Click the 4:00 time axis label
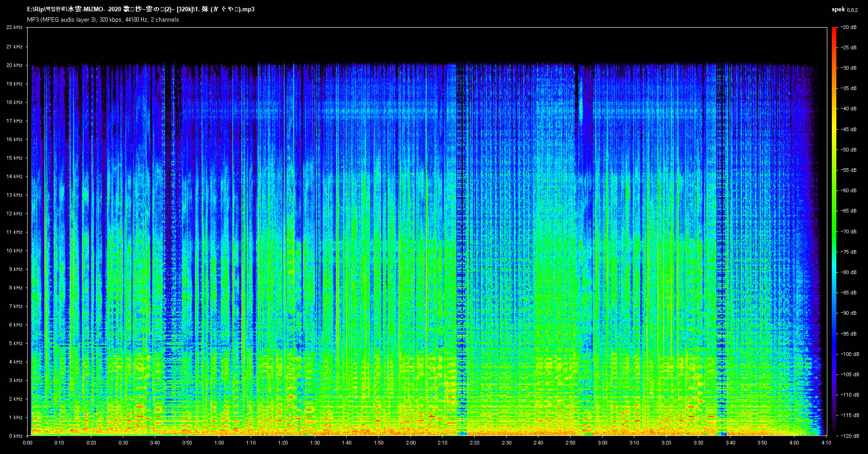 (794, 443)
